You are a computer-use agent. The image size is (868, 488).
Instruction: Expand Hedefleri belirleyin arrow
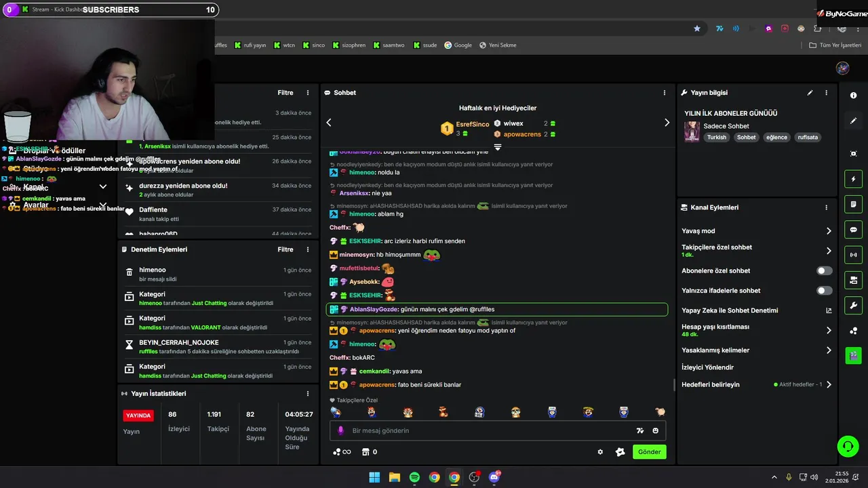point(829,384)
